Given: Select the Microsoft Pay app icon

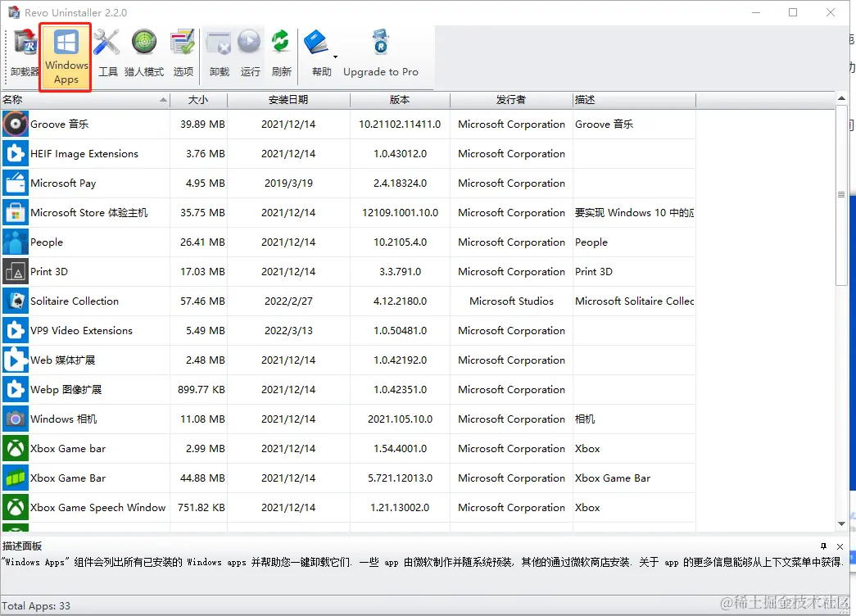Looking at the screenshot, I should click(16, 183).
